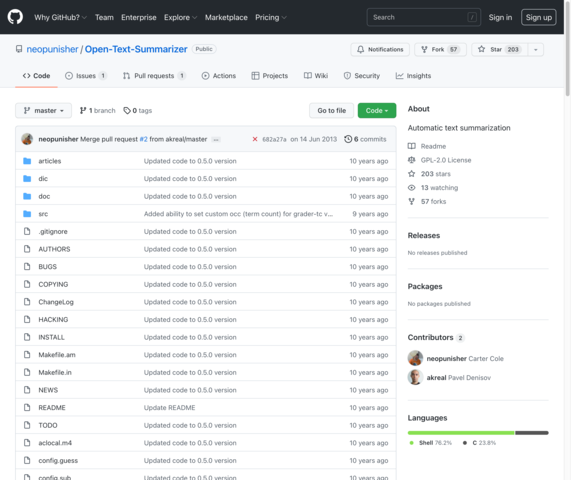Viewport: 571px width, 480px height.
Task: Click the Sign in link
Action: tap(500, 17)
